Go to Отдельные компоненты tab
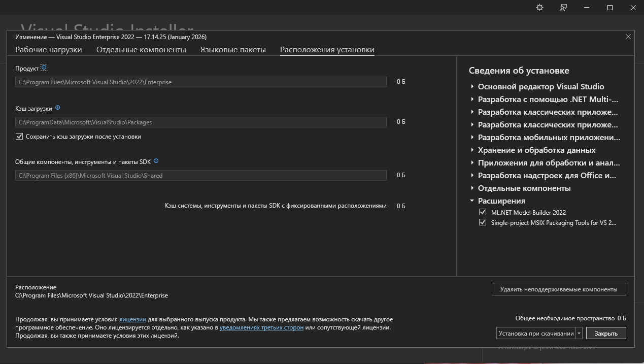Viewport: 644px width, 364px height. click(141, 50)
